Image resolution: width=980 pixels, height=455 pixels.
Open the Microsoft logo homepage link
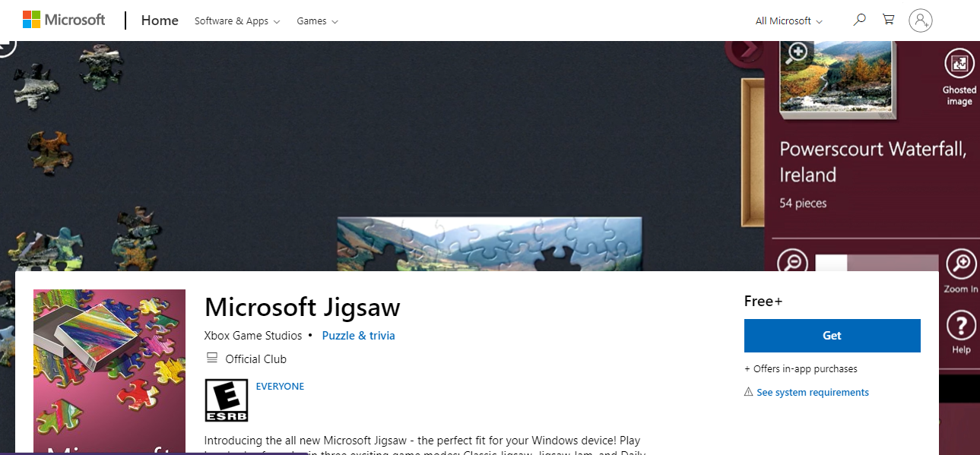tap(64, 20)
